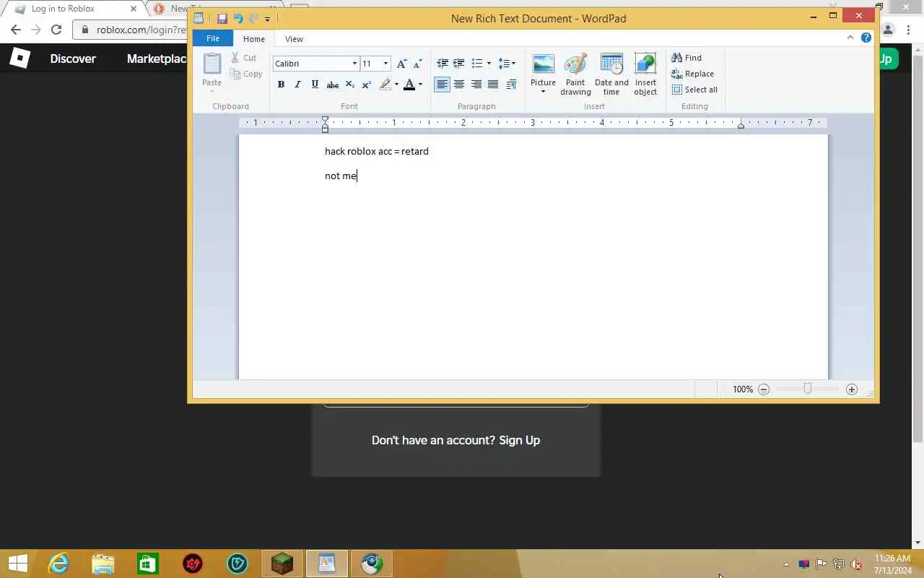Go back in the browser
Viewport: 924px width, 578px height.
point(16,30)
